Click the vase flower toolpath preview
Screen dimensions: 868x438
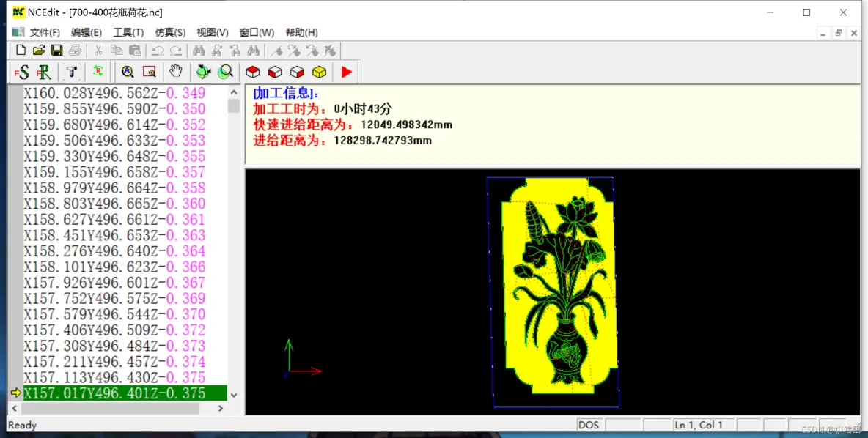(553, 292)
